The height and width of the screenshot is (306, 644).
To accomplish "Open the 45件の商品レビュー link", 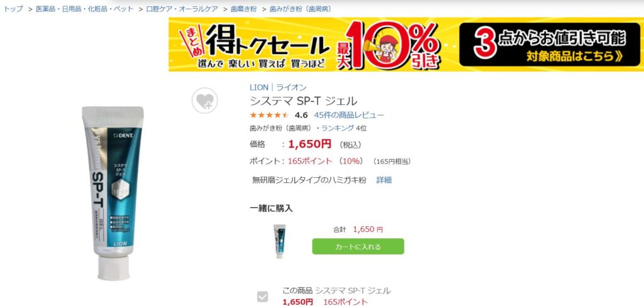I will (x=349, y=115).
